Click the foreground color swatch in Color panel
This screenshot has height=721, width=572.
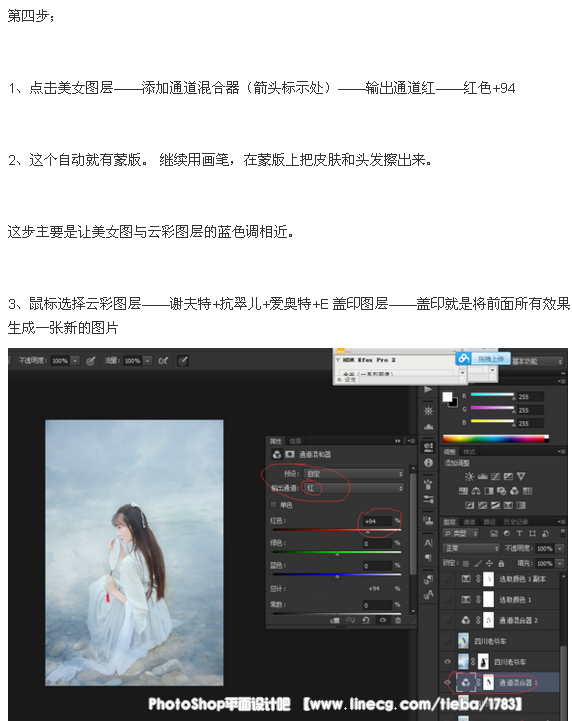coord(447,397)
